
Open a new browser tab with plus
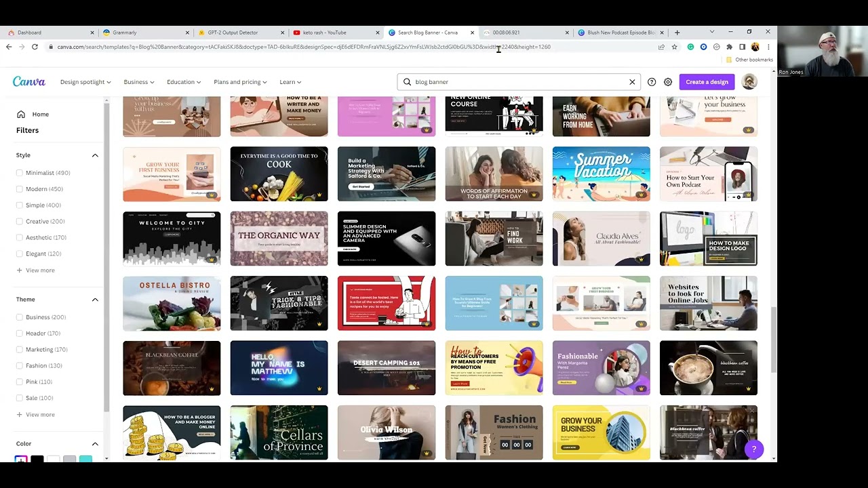click(677, 32)
